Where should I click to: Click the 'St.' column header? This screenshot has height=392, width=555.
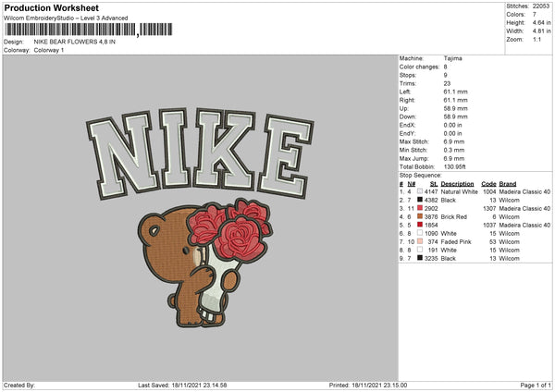[434, 184]
